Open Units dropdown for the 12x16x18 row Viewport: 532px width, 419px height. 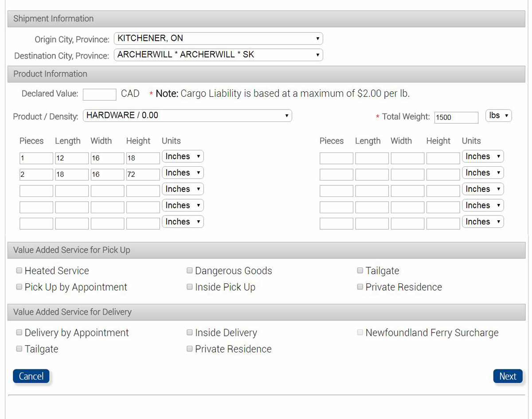183,157
